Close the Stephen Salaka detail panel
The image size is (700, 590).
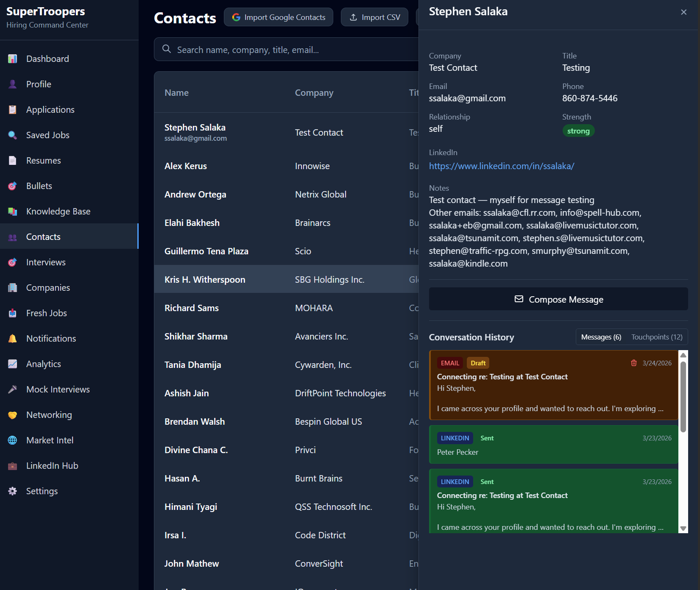683,12
